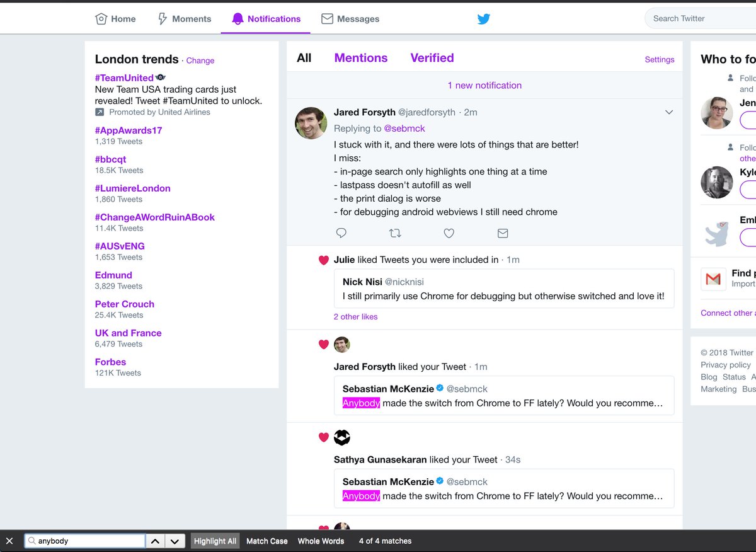This screenshot has height=552, width=756.
Task: Open the #ChangeAWordRuinABook trend
Action: [155, 217]
